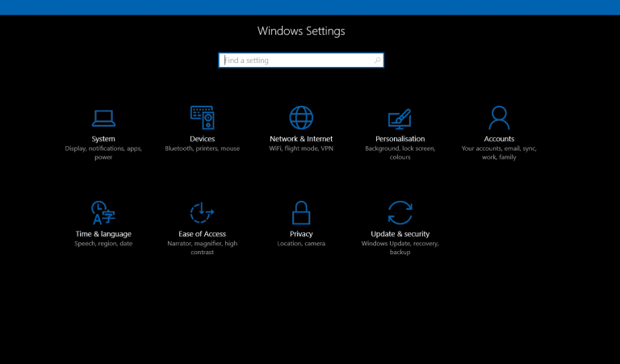
Task: Click 'Narrator, magnifier, high contrast' text
Action: click(x=202, y=248)
